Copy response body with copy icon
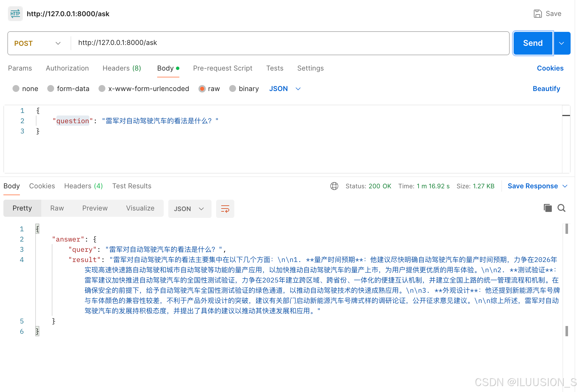Screen dimensions: 578x392 click(x=547, y=208)
